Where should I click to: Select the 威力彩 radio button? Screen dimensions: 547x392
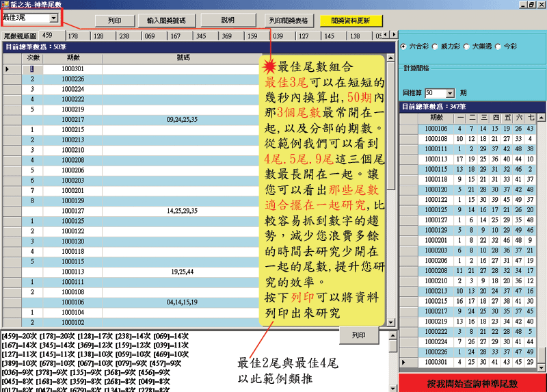coord(435,47)
